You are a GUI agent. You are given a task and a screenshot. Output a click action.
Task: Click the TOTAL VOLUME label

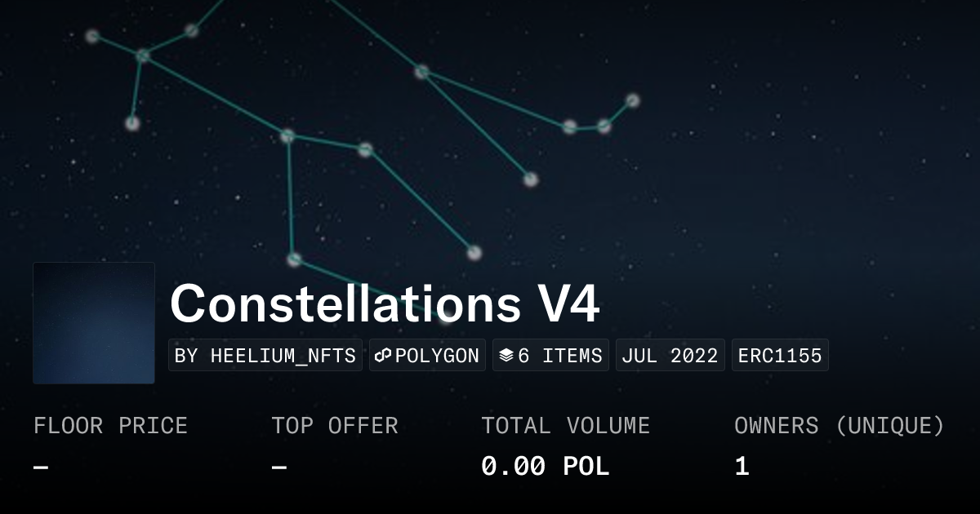(565, 426)
